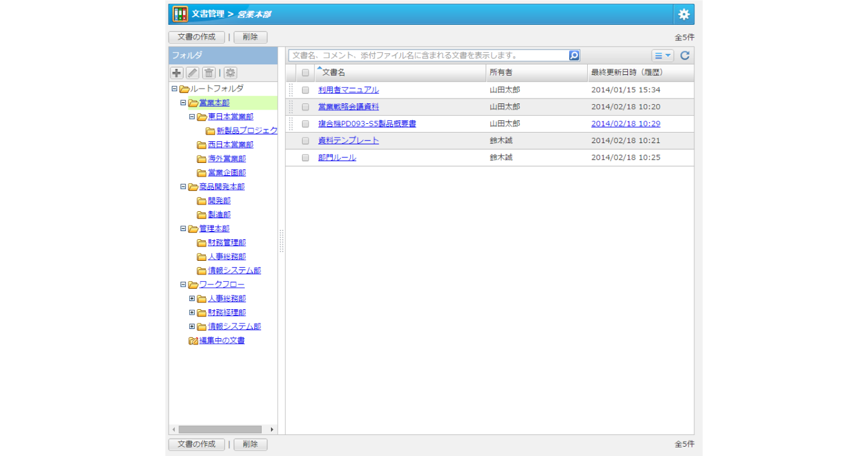This screenshot has height=456, width=868.
Task: Click the 商品開発本部 folder icon
Action: point(193,187)
